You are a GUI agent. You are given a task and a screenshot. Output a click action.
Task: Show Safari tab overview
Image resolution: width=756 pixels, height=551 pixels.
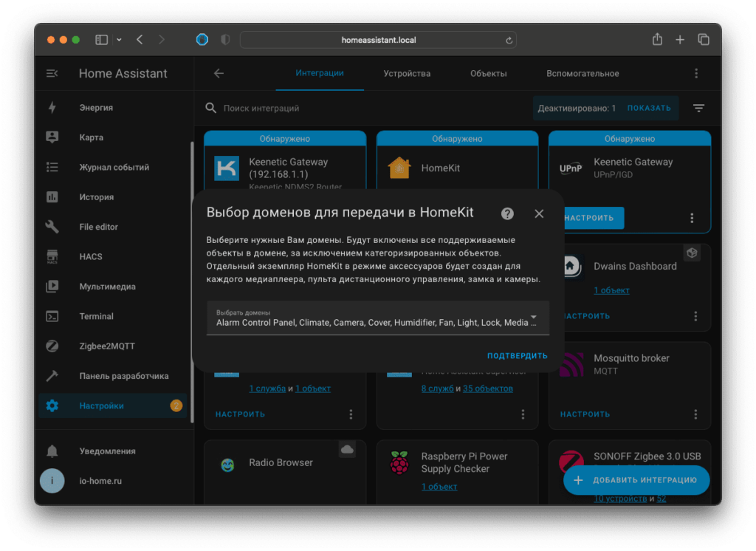704,40
